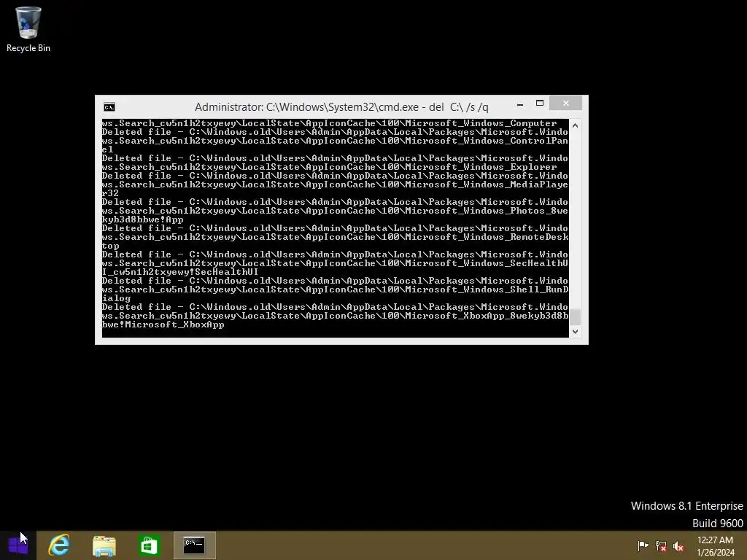Open the Windows Store taskbar icon
Viewport: 747px width, 560px height.
(149, 545)
